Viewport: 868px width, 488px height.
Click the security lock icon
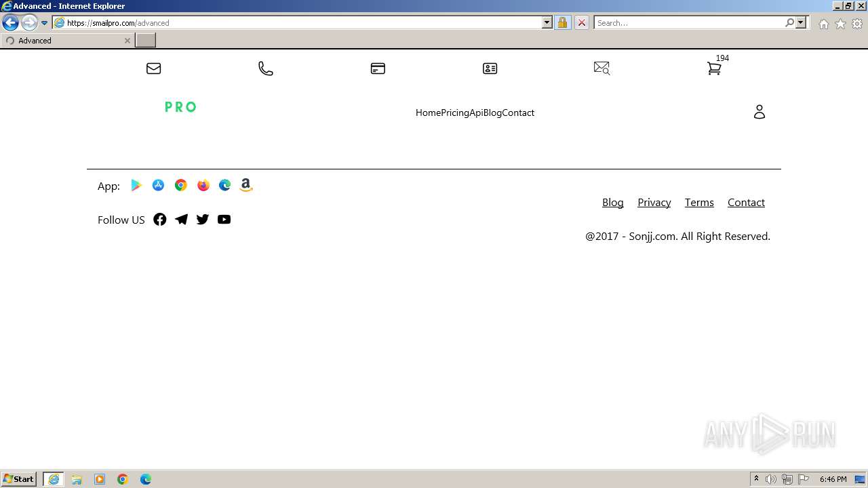pyautogui.click(x=562, y=22)
